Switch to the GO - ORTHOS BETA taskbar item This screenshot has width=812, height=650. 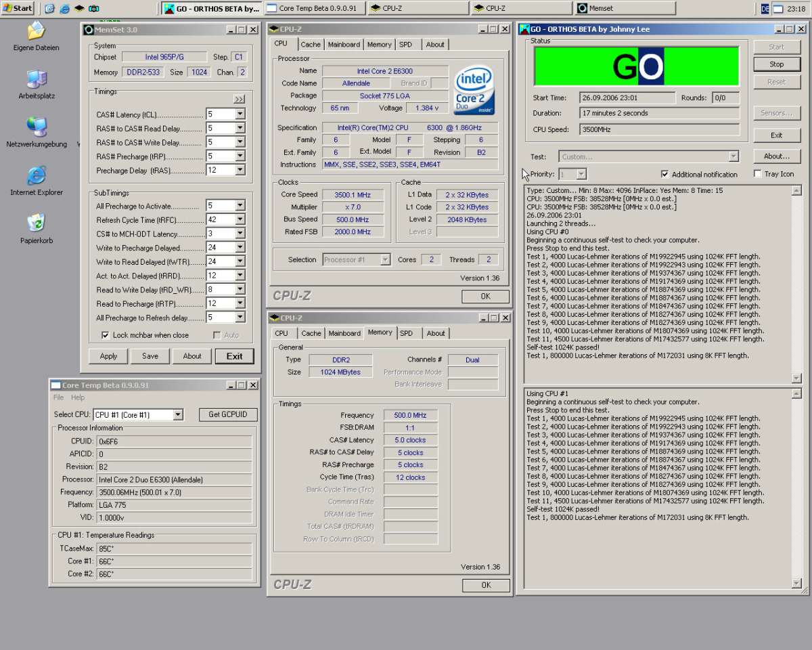211,8
